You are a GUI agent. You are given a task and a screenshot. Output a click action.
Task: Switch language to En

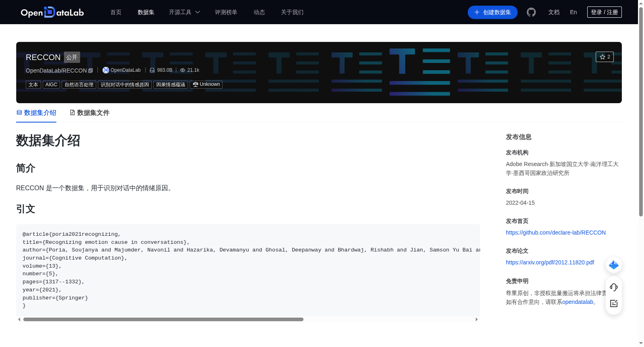(573, 12)
